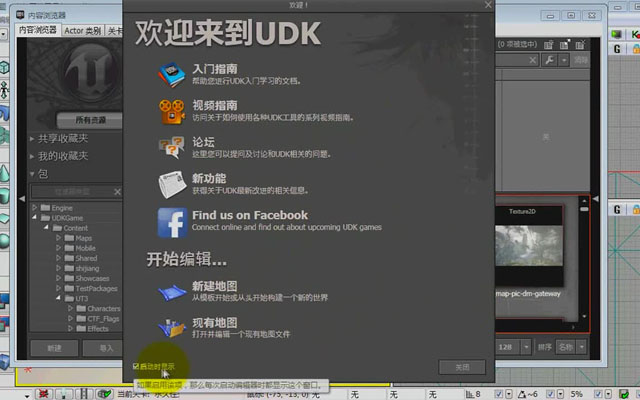Screen dimensions: 640x400
Task: Select the Characters folder
Action: click(x=104, y=309)
